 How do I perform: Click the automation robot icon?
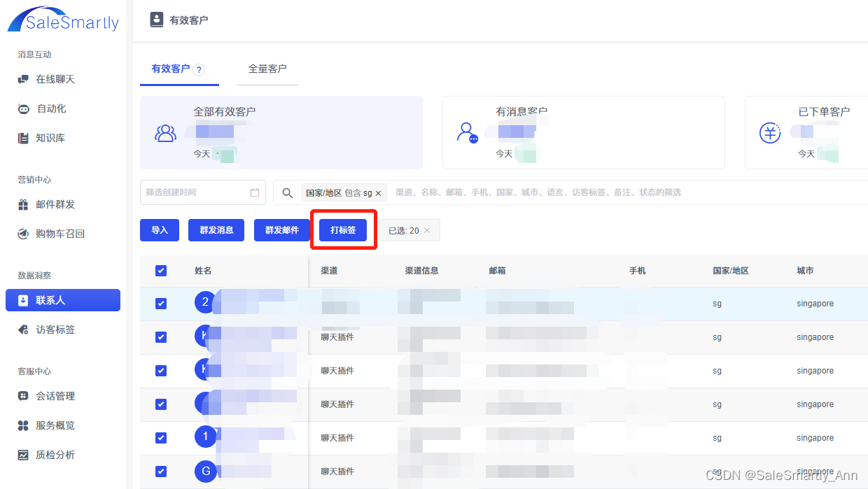click(x=23, y=109)
